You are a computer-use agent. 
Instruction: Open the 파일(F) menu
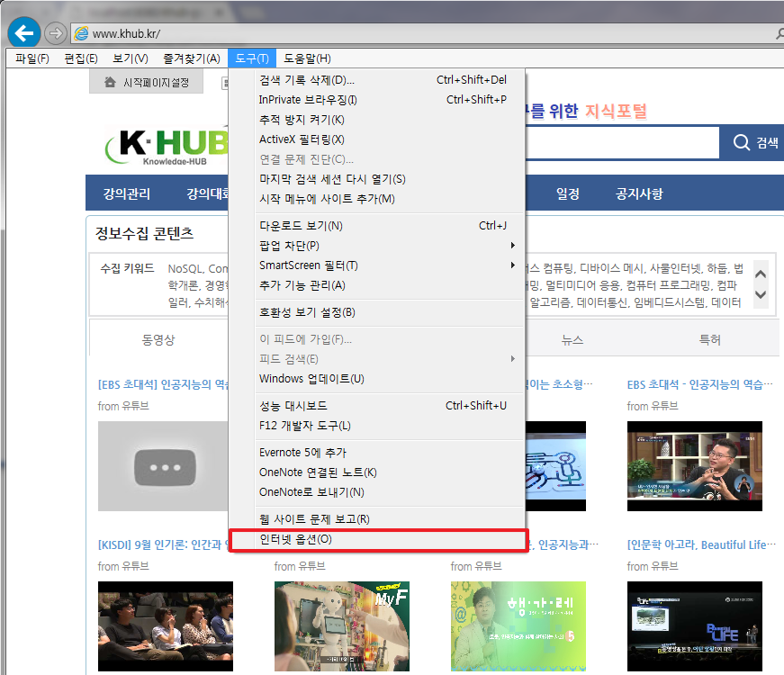point(32,58)
